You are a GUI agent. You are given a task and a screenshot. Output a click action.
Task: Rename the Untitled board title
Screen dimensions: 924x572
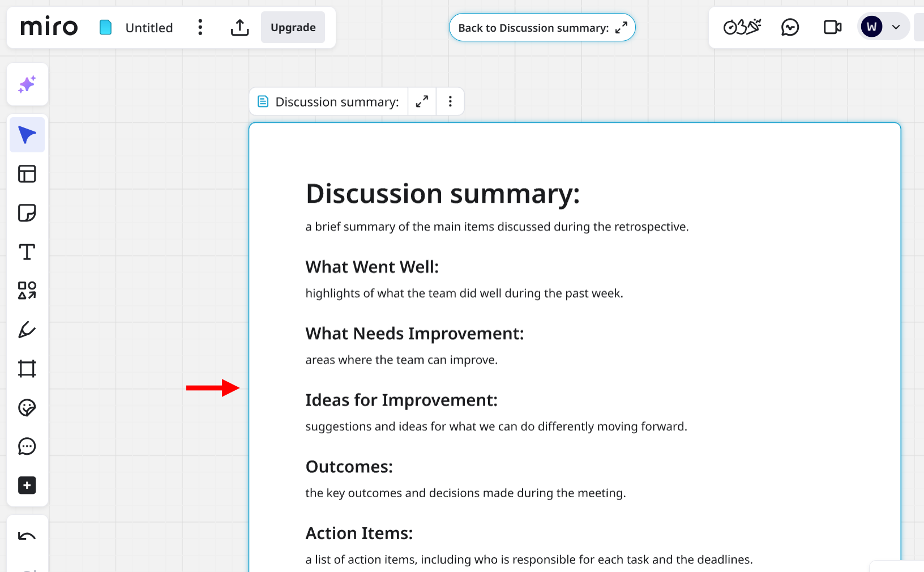click(x=149, y=27)
